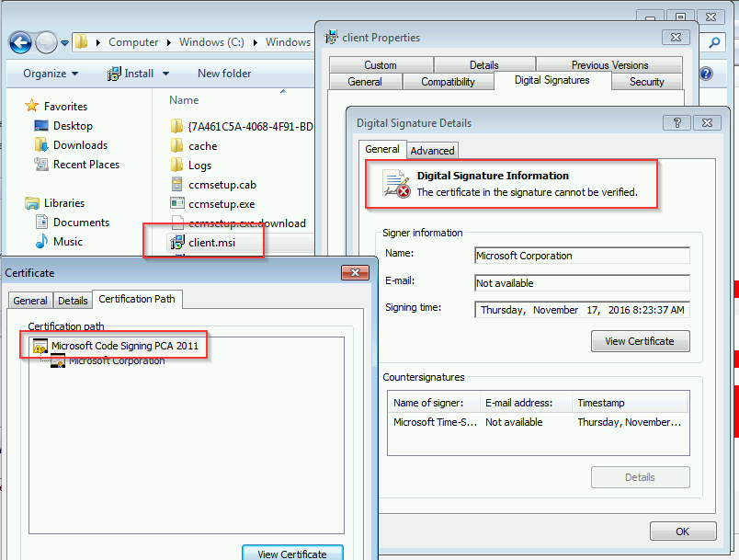Select the ccmsetup.exe file icon
Screen dimensions: 739x560
click(x=177, y=203)
